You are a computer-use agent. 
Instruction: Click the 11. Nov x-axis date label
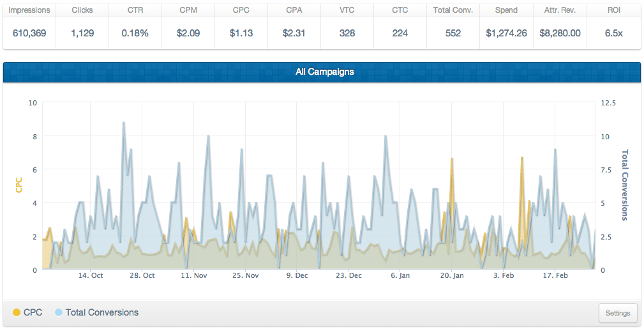pyautogui.click(x=194, y=275)
